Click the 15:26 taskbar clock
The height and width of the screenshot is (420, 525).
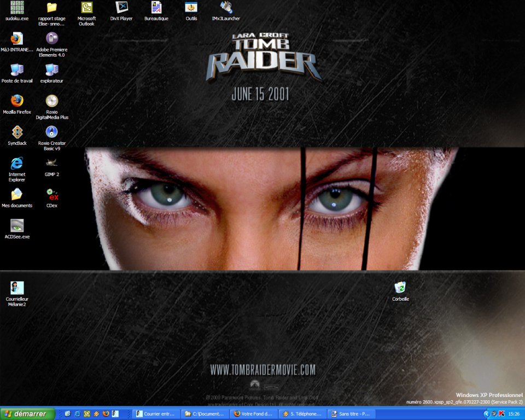pyautogui.click(x=514, y=414)
